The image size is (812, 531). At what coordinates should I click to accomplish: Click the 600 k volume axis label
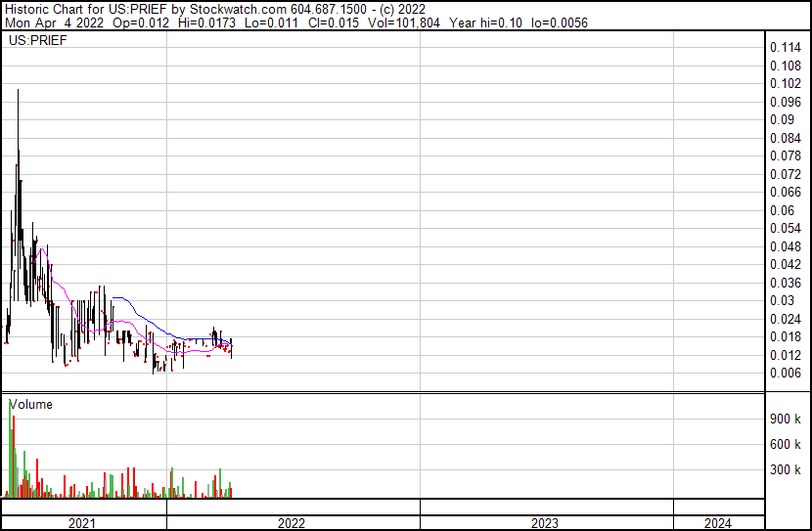786,445
